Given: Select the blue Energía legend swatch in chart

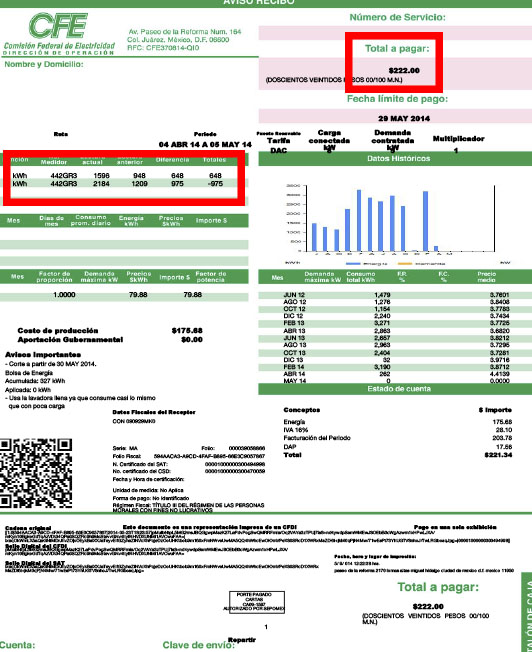Looking at the screenshot, I should point(353,264).
